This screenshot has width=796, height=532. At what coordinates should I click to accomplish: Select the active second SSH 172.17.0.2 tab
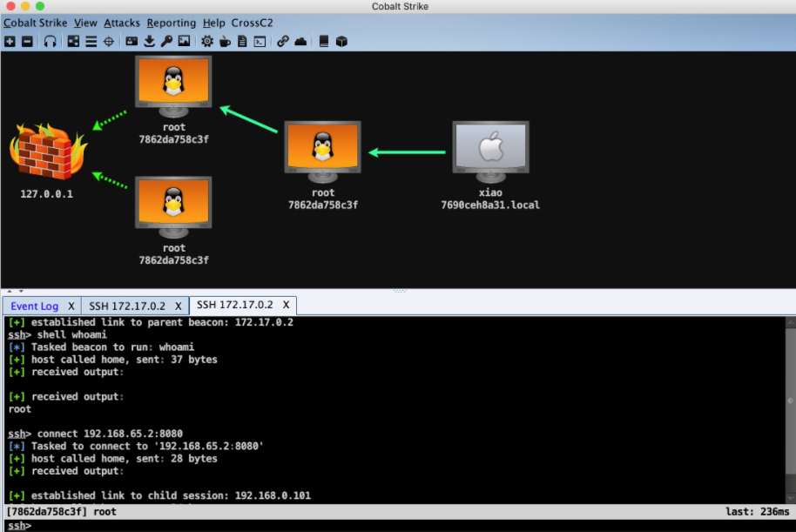point(234,305)
